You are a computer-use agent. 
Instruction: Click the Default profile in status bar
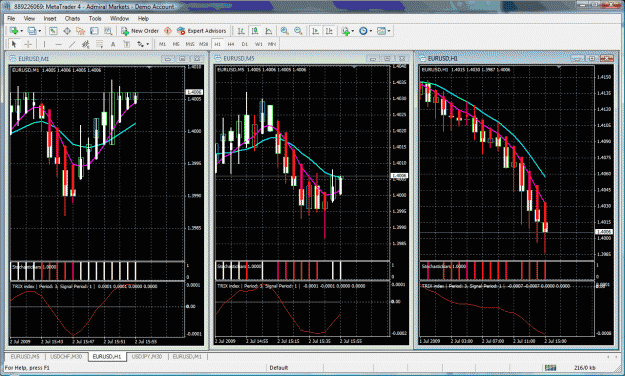click(x=279, y=368)
